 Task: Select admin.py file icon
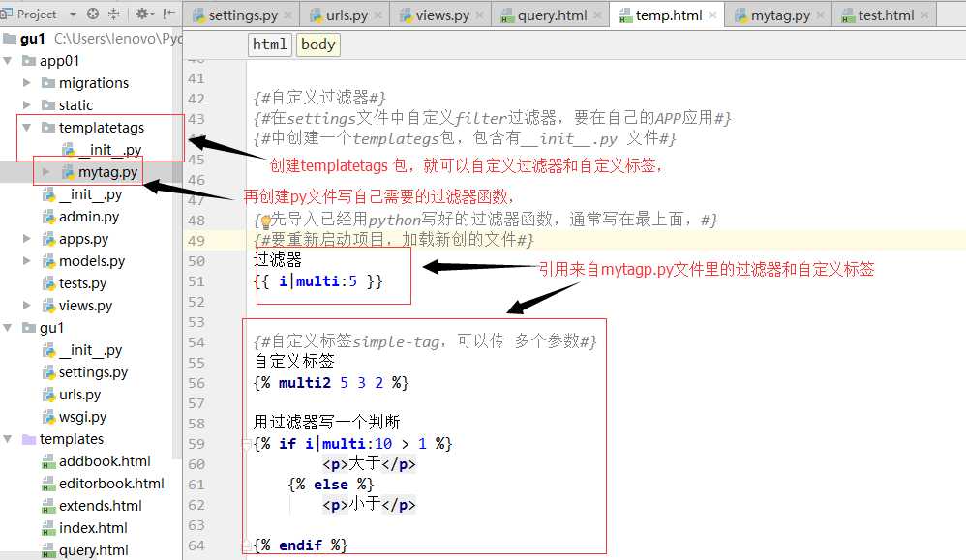coord(48,217)
